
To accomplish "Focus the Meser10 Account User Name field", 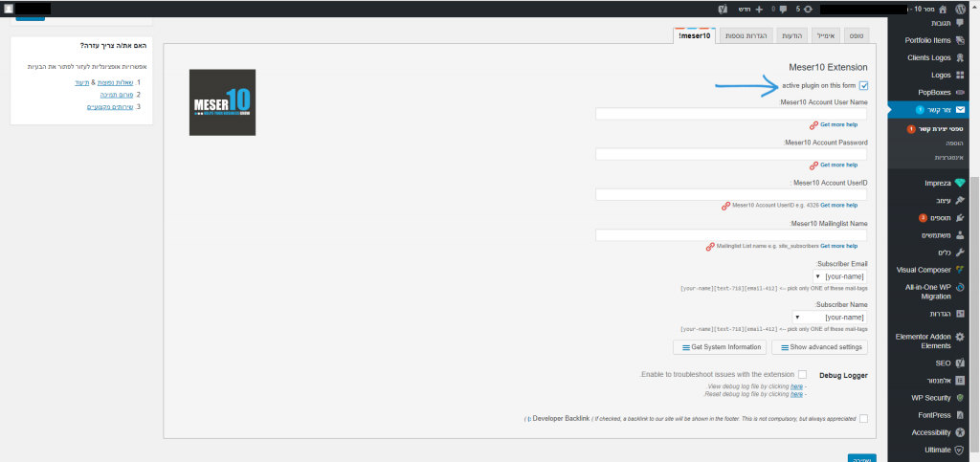I will [730, 114].
